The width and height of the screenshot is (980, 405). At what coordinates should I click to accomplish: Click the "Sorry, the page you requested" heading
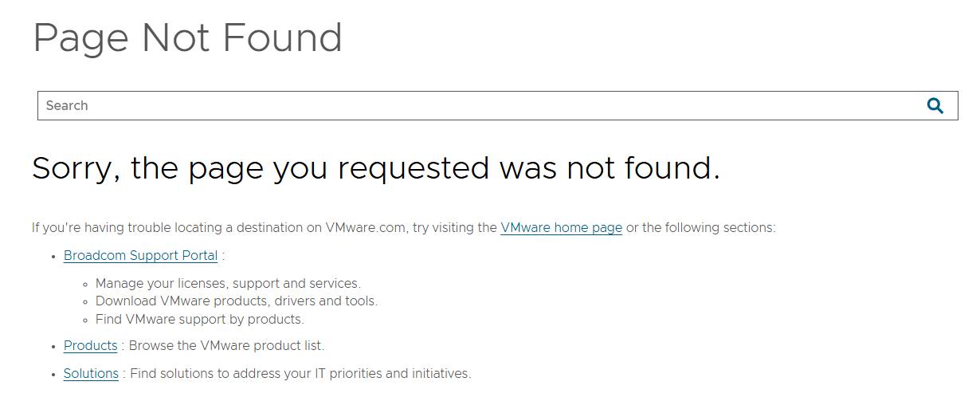pos(375,168)
